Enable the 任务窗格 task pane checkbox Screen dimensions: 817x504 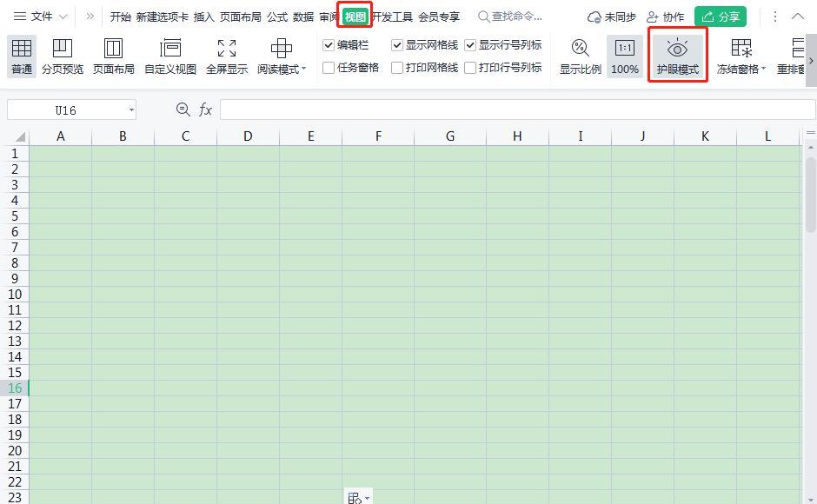click(x=329, y=68)
